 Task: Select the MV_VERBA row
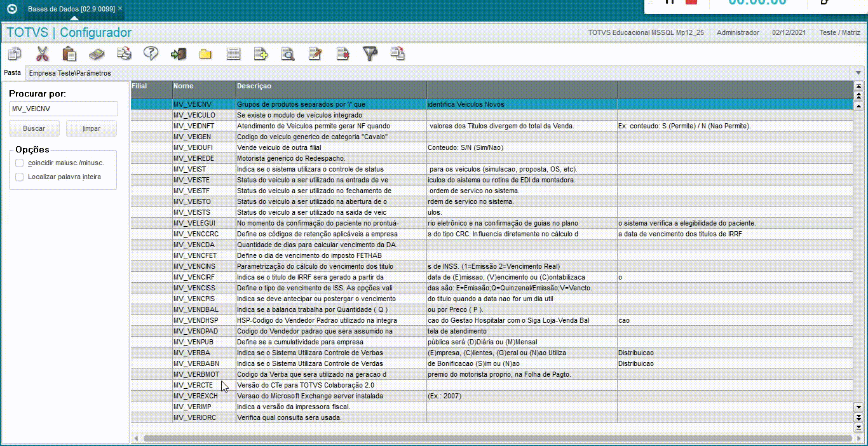(x=491, y=353)
